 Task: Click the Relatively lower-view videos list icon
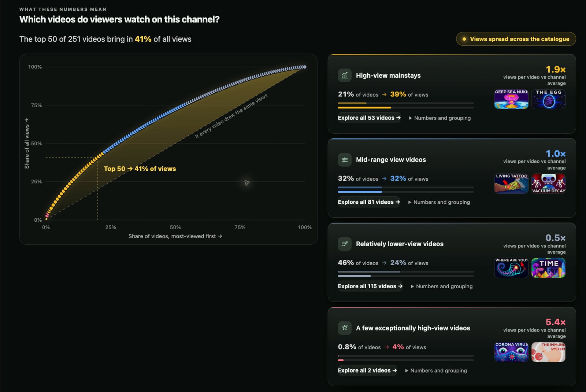point(345,244)
